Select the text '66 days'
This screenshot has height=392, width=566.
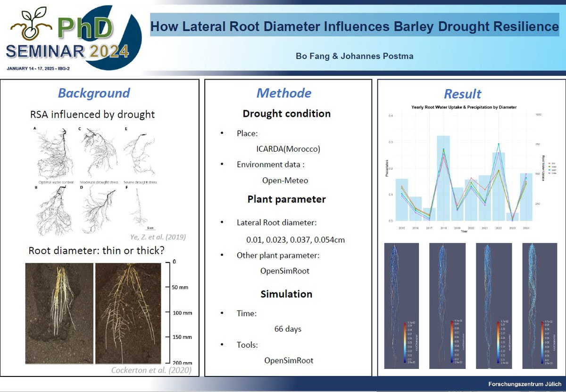[x=288, y=329]
